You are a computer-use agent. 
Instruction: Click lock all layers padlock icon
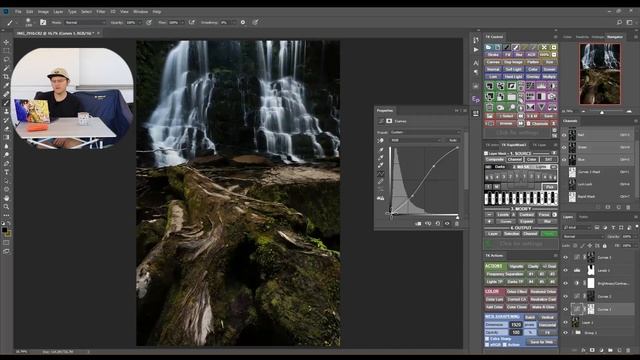(x=604, y=246)
